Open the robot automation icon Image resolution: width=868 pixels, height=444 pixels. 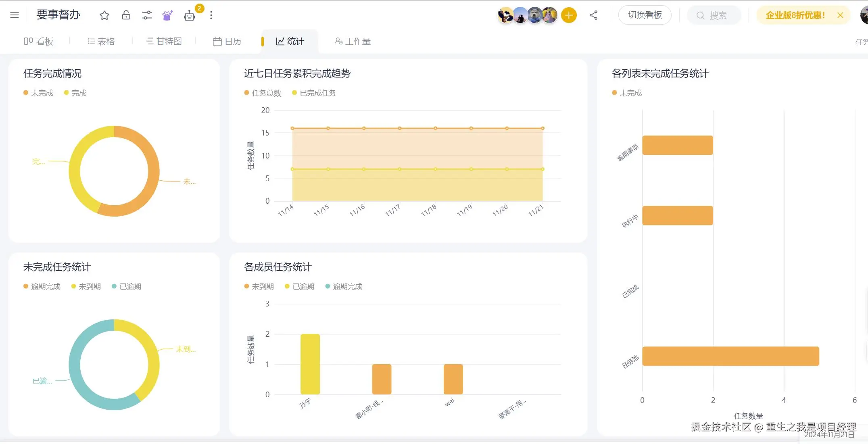click(189, 16)
